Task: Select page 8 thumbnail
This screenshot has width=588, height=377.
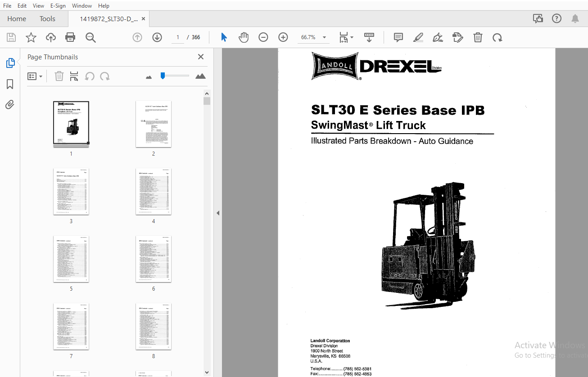Action: pos(154,327)
